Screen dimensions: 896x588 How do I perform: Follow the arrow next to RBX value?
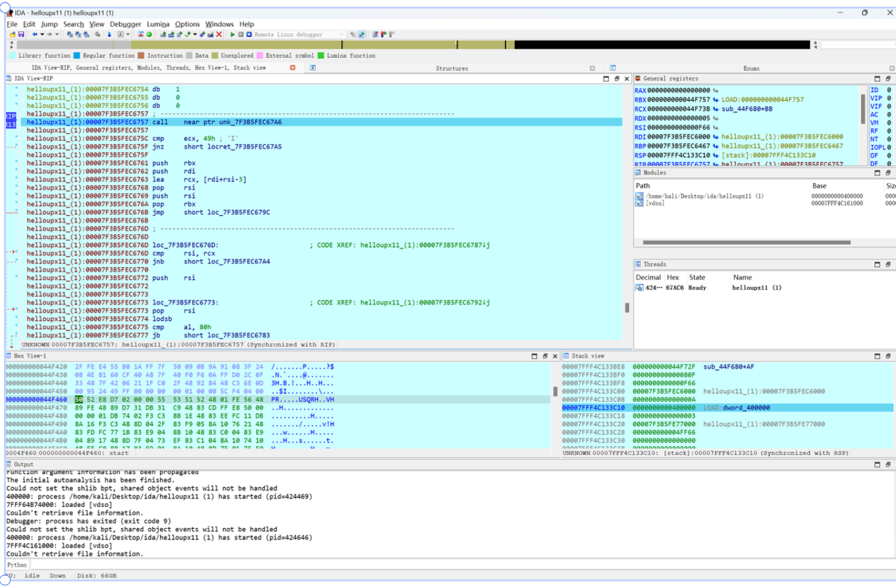click(x=716, y=99)
